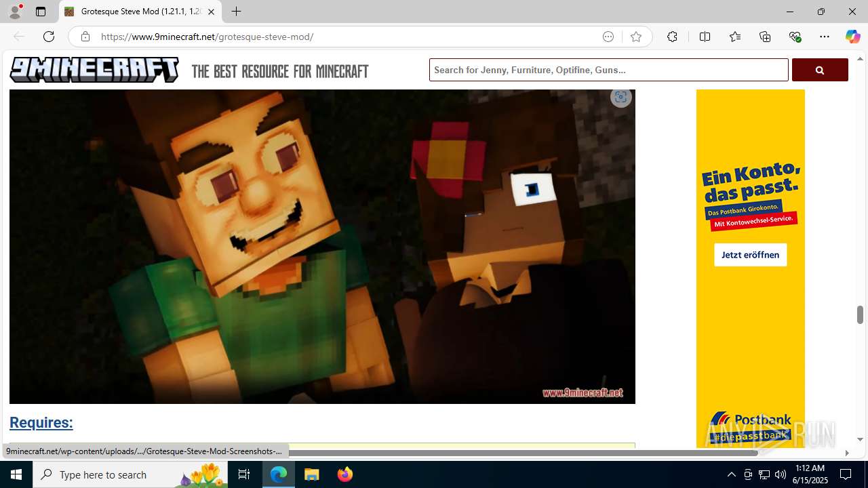Go back to previous page

tap(19, 37)
